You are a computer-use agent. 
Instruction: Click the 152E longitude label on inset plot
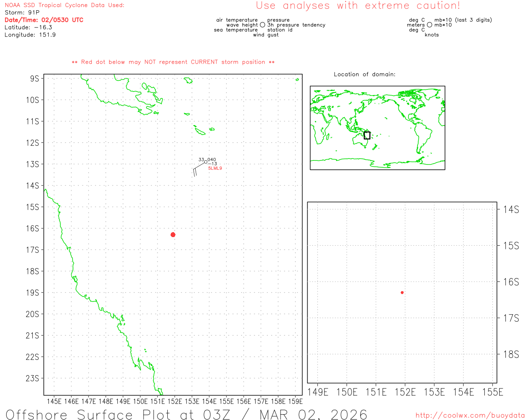[x=405, y=392]
